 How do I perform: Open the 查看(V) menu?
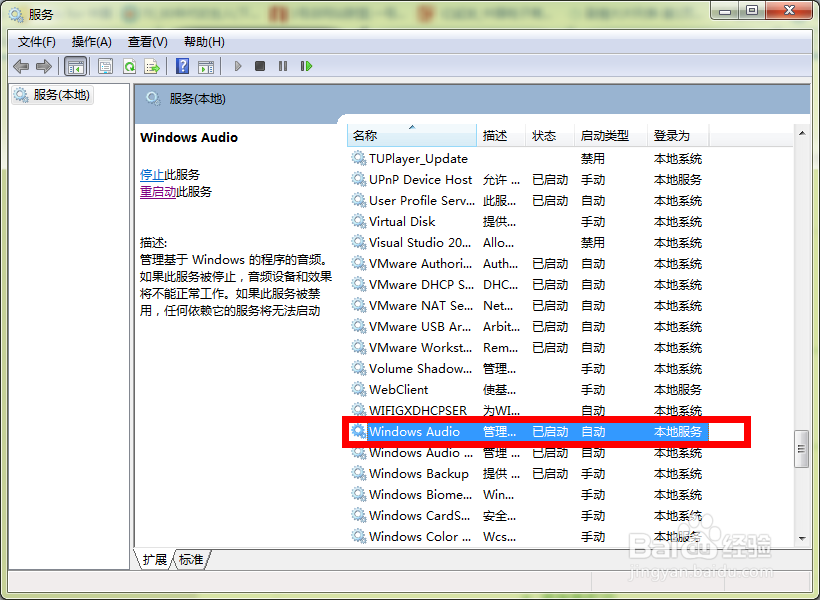[148, 42]
